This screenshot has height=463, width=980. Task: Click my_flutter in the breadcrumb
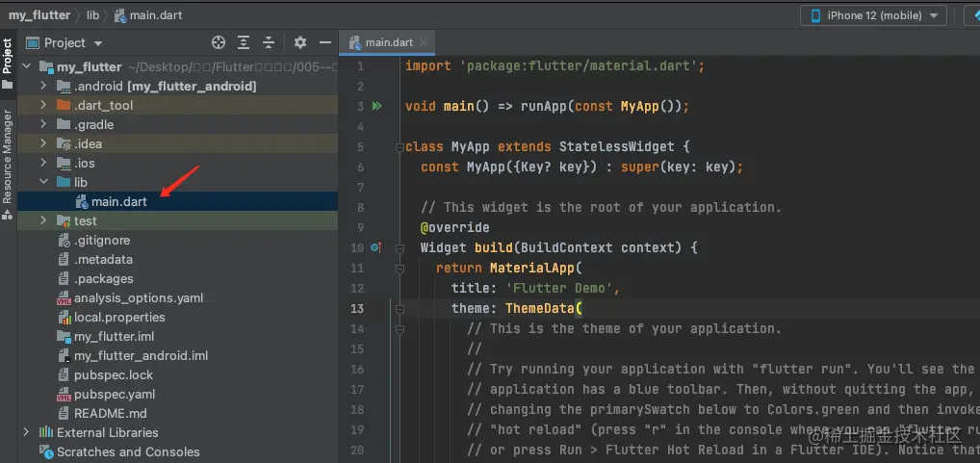[x=39, y=15]
